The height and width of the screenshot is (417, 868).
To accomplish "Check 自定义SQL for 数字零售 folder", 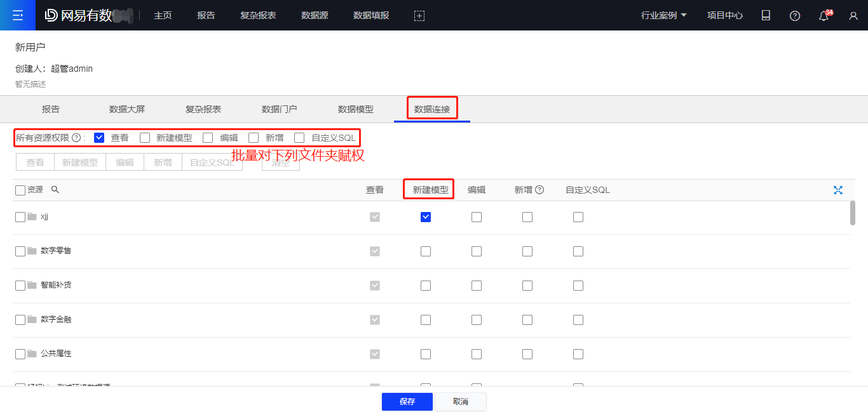I will click(x=578, y=251).
